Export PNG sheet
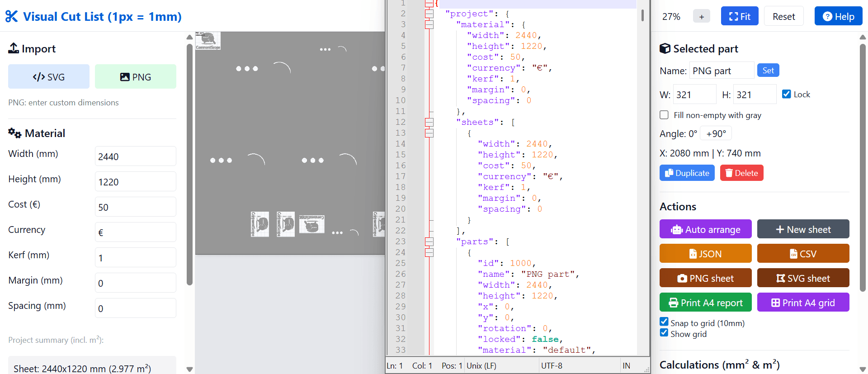The image size is (868, 374). click(706, 278)
